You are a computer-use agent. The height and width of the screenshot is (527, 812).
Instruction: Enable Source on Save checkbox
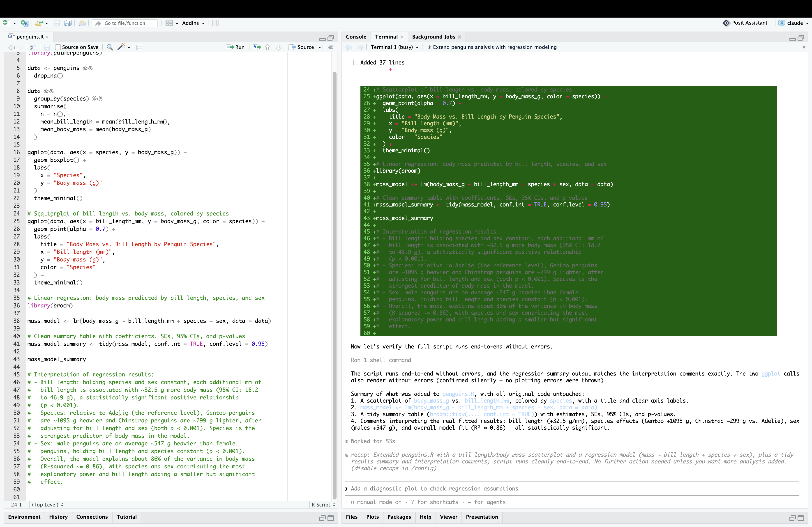pyautogui.click(x=58, y=47)
